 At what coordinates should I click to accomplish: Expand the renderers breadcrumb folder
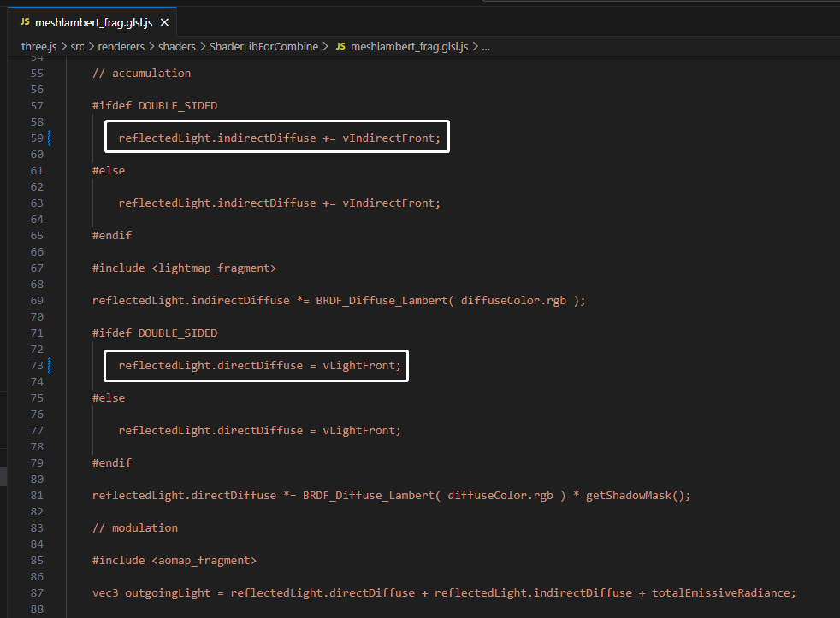(x=121, y=47)
